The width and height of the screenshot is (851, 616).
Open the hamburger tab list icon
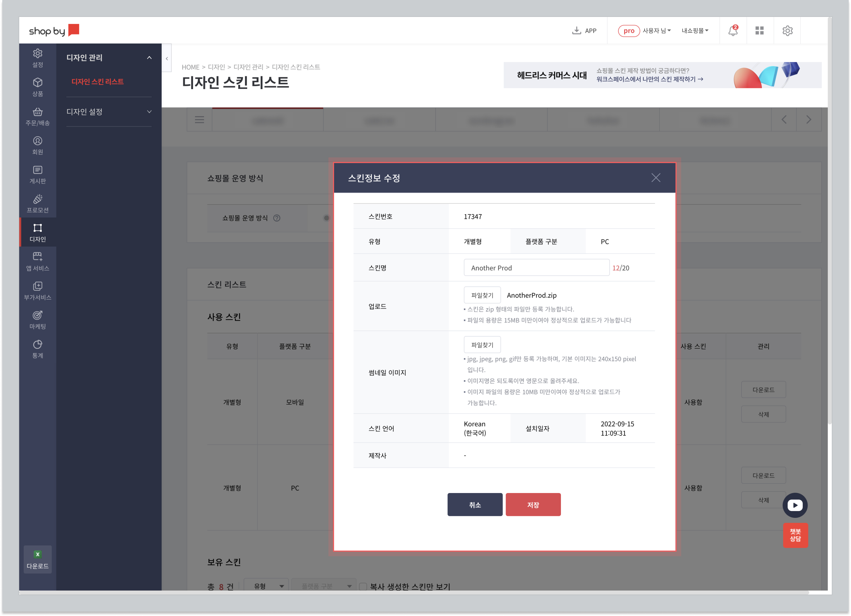point(199,120)
